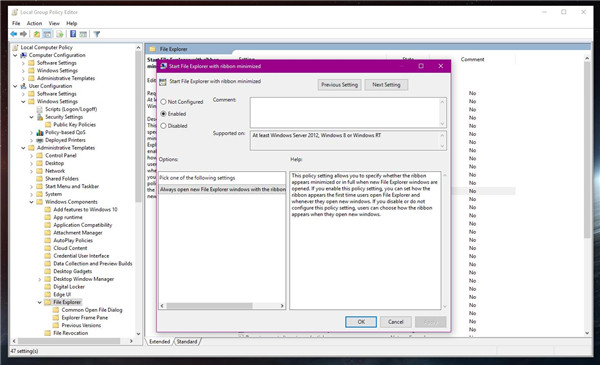Select Previous Versions tree item
The height and width of the screenshot is (365, 600).
click(81, 325)
